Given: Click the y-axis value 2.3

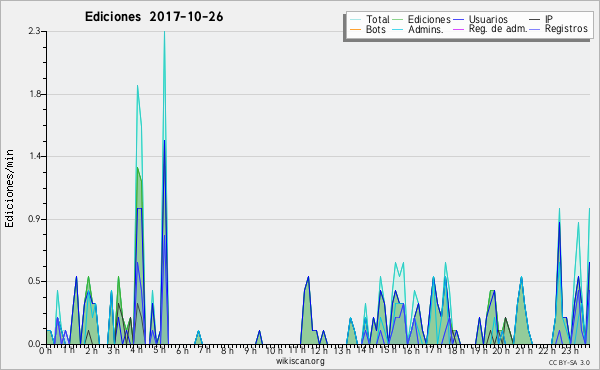Looking at the screenshot, I should tap(34, 31).
